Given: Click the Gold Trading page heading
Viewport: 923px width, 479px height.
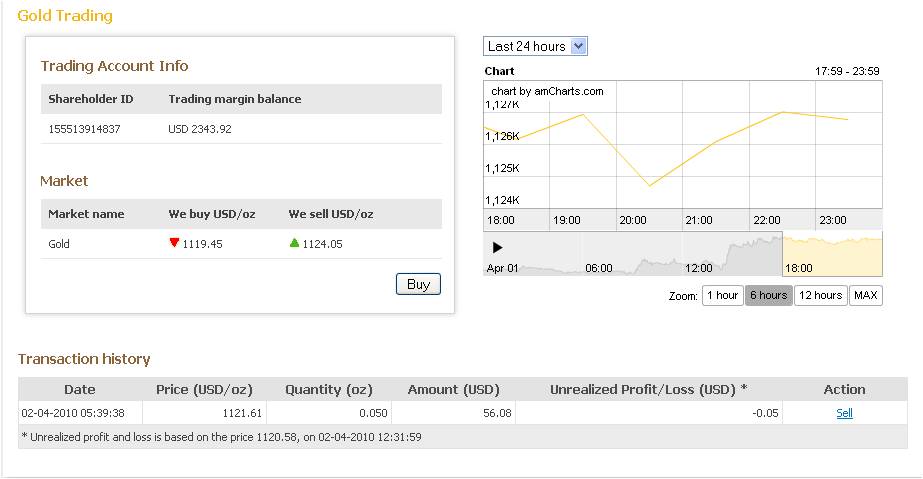Looking at the screenshot, I should [65, 15].
